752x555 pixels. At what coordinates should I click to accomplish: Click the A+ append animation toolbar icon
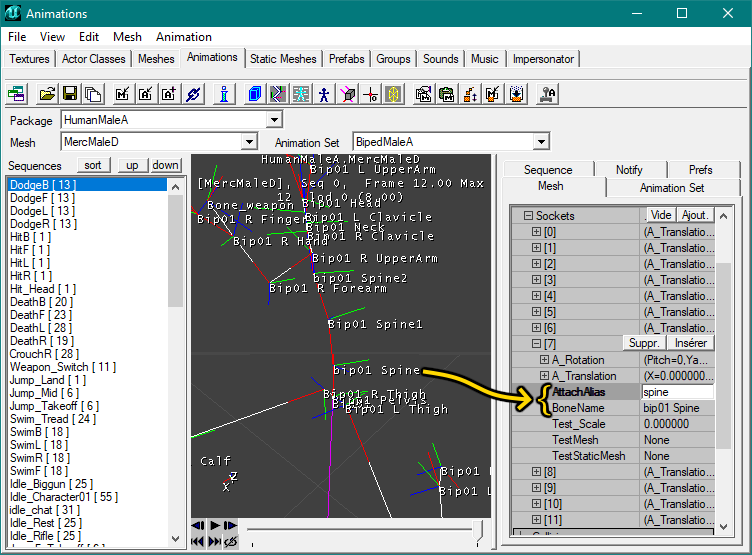pos(169,94)
